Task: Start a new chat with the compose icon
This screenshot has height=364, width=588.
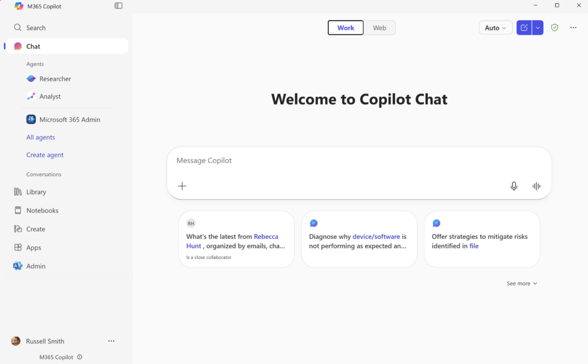Action: click(524, 27)
